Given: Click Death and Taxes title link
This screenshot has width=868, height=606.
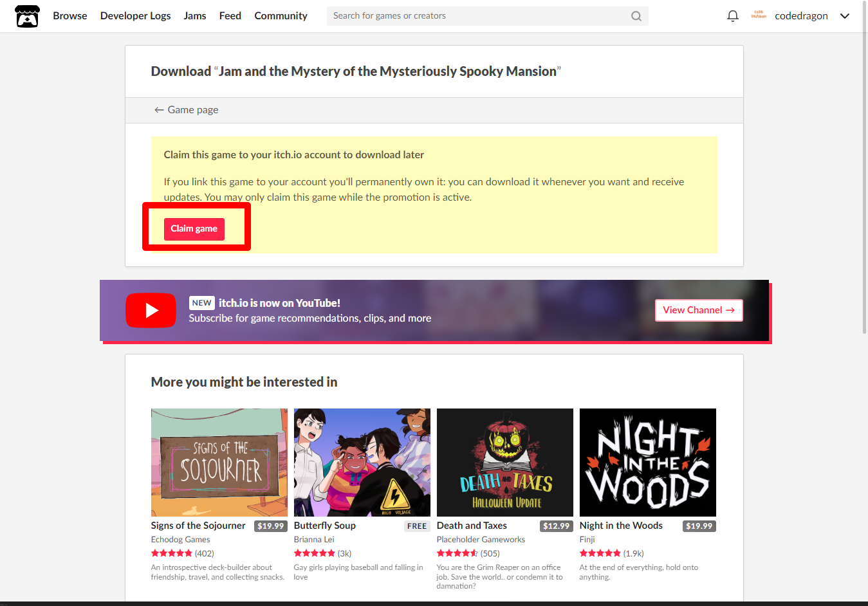Looking at the screenshot, I should pos(472,526).
